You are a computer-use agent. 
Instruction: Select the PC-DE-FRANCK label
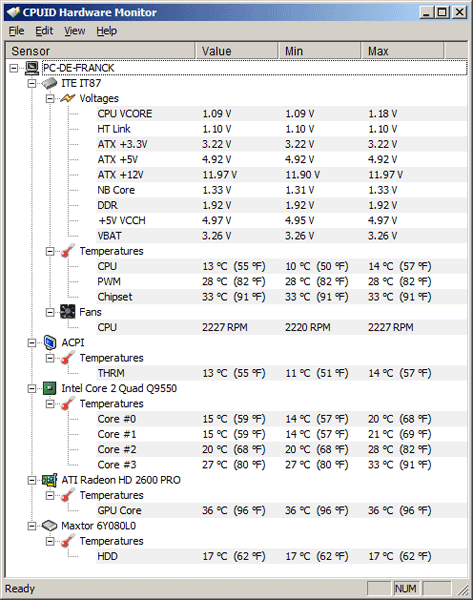[x=78, y=68]
